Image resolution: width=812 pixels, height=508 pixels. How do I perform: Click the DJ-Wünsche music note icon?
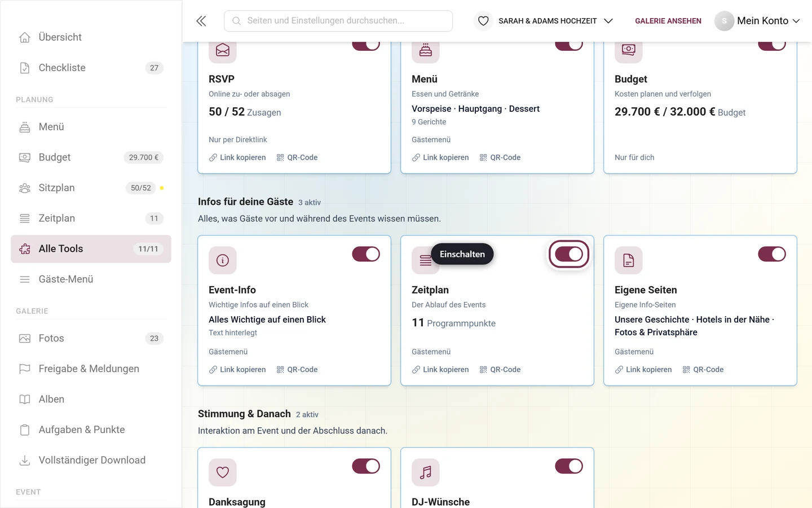426,472
